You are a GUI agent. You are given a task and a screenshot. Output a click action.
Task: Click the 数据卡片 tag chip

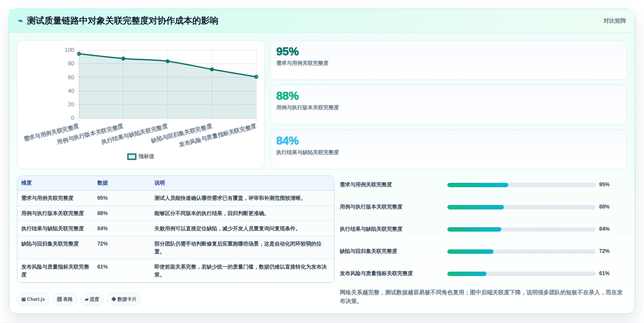pos(124,299)
